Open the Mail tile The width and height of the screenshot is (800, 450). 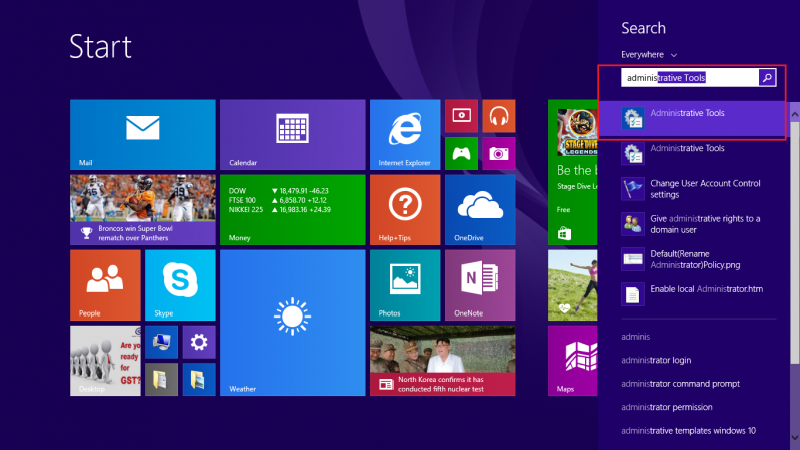tap(143, 135)
